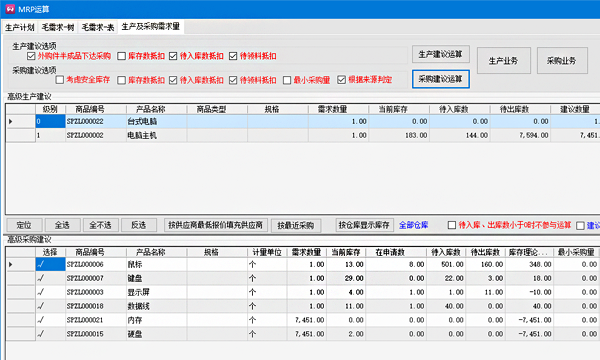The height and width of the screenshot is (360, 600).
Task: Click cell SPZL000021 in purchase table
Action: point(96,320)
